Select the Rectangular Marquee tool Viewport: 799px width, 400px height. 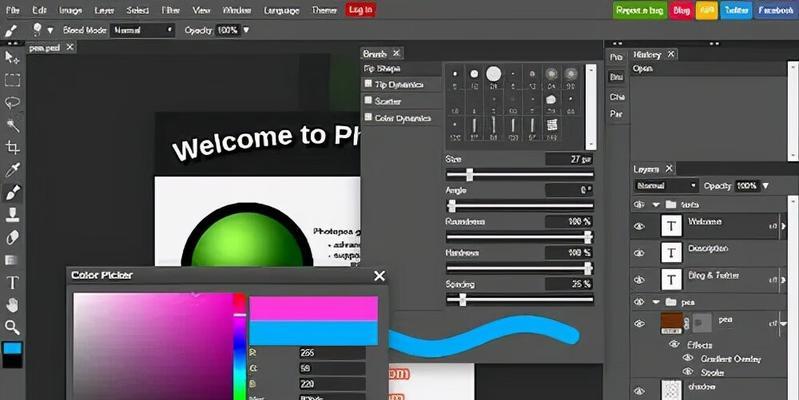click(x=12, y=80)
